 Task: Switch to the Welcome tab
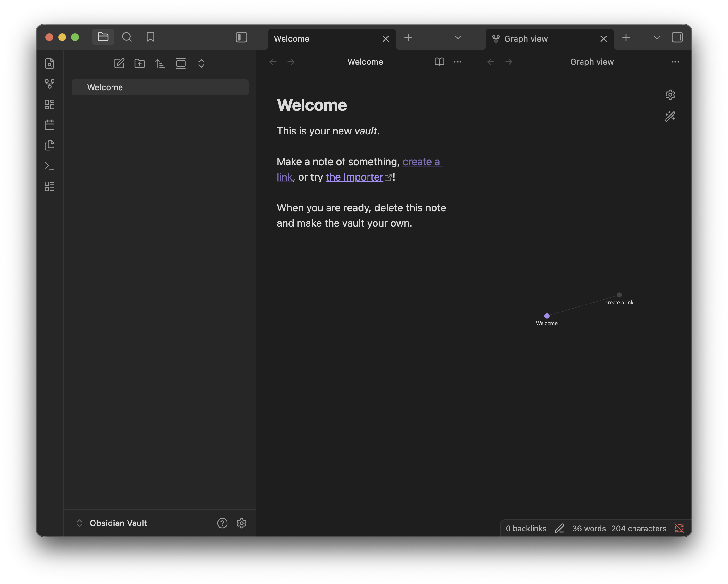tap(332, 39)
